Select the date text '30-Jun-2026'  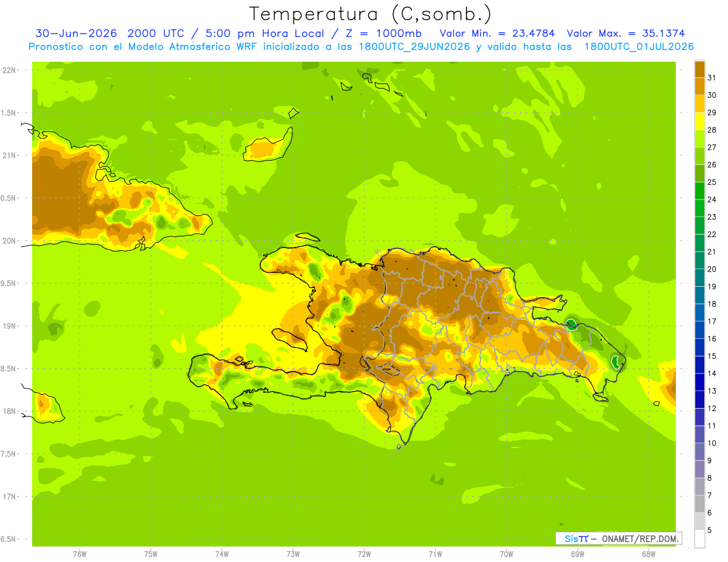[76, 33]
